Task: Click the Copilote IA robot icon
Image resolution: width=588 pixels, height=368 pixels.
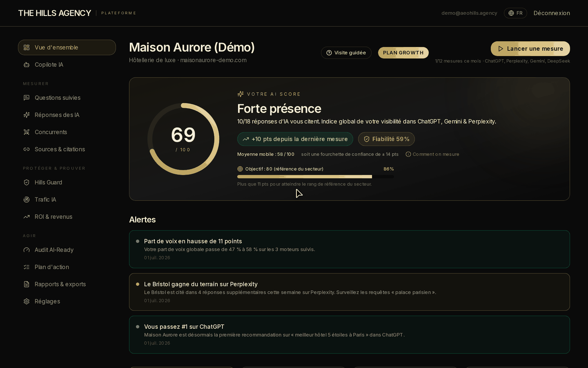Action: pyautogui.click(x=27, y=65)
